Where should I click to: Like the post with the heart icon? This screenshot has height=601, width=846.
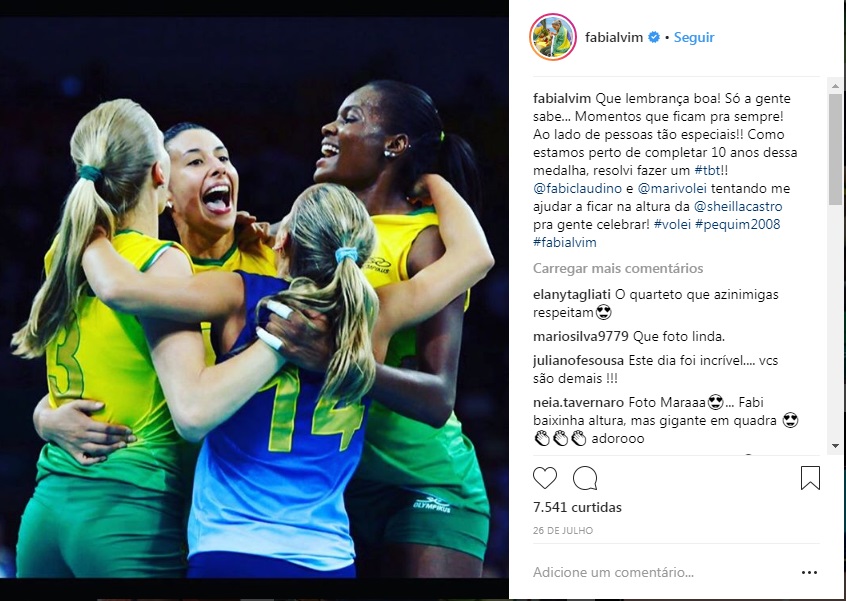point(545,478)
